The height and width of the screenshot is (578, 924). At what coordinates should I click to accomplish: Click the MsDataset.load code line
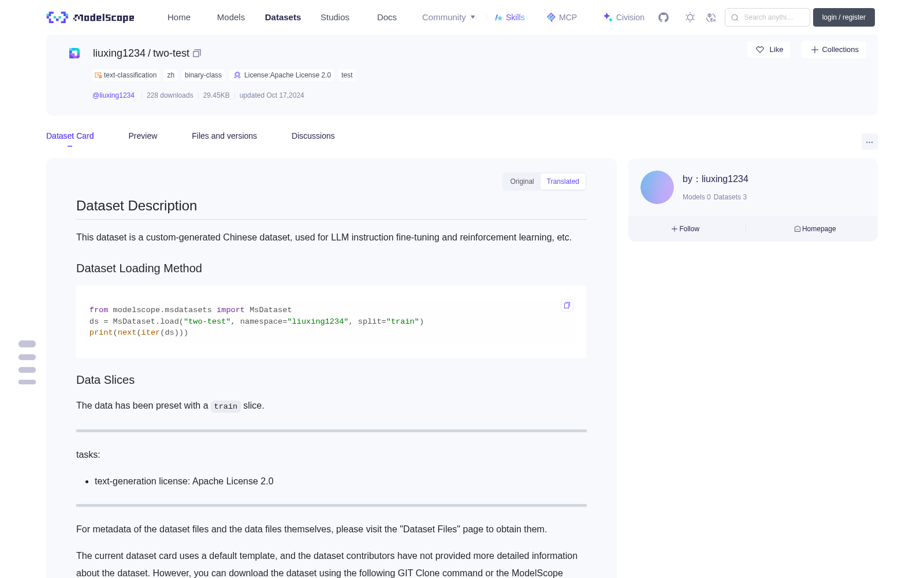point(256,321)
